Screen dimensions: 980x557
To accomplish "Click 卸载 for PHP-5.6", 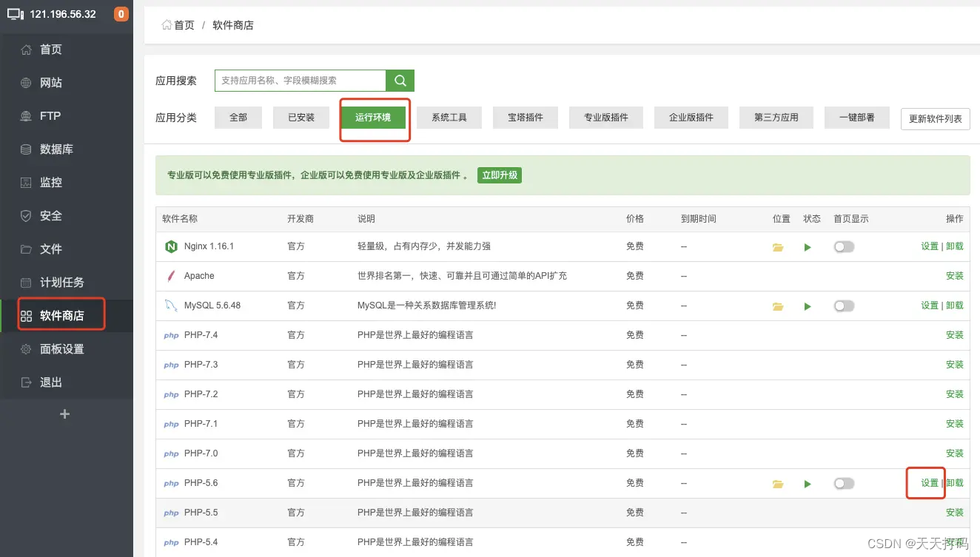I will (955, 483).
